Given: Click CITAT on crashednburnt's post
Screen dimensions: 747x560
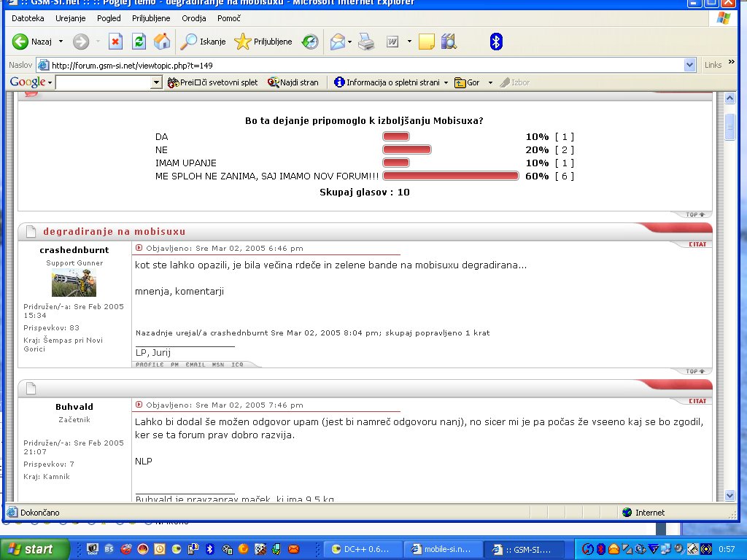Looking at the screenshot, I should (x=697, y=244).
